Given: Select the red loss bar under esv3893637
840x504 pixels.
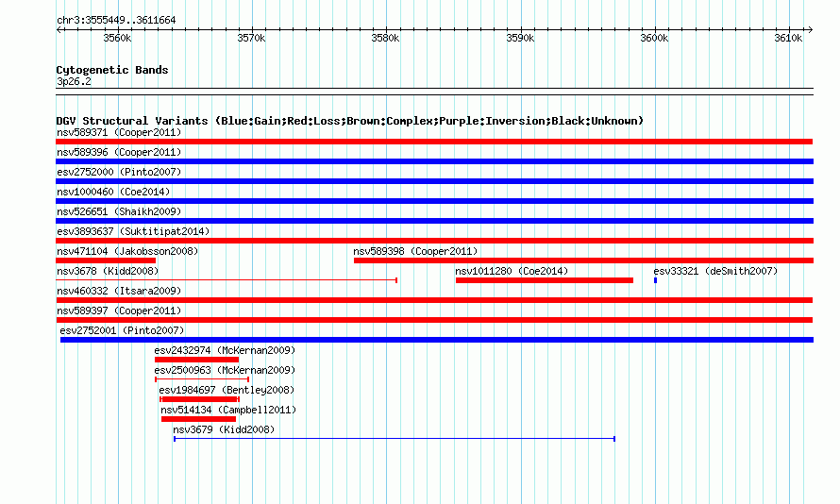Looking at the screenshot, I should [434, 241].
